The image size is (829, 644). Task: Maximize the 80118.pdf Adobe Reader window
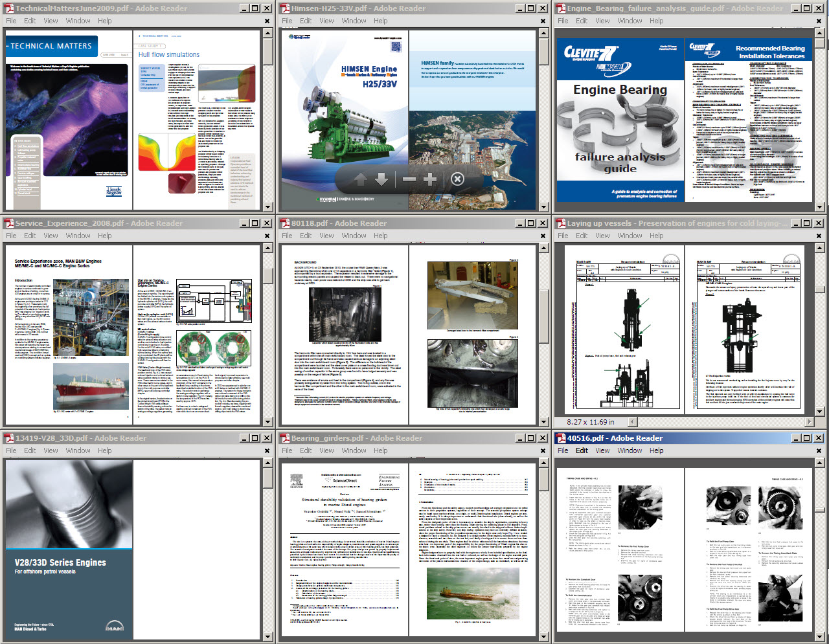530,223
